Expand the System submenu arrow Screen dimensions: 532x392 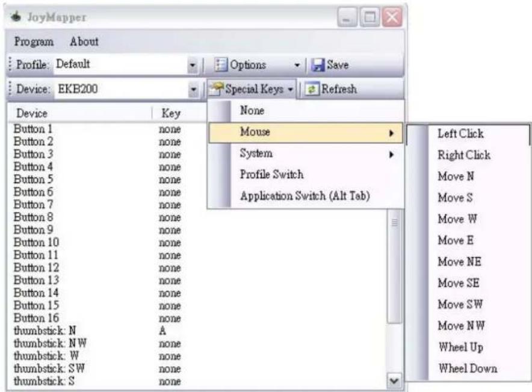pyautogui.click(x=392, y=155)
